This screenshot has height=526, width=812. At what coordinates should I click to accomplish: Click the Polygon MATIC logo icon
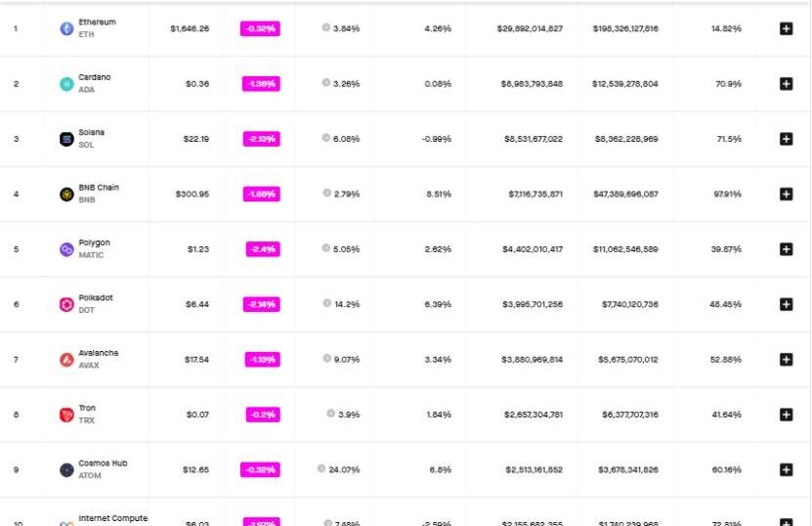[66, 249]
